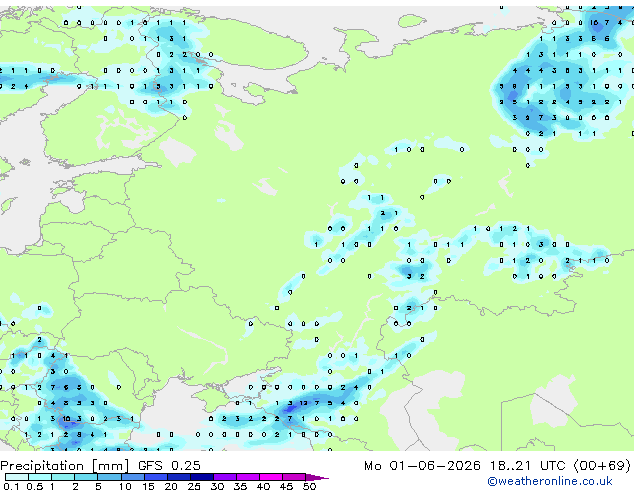634x490 pixels.
Task: Click the '13' precipitation value on map
Action: (x=304, y=403)
